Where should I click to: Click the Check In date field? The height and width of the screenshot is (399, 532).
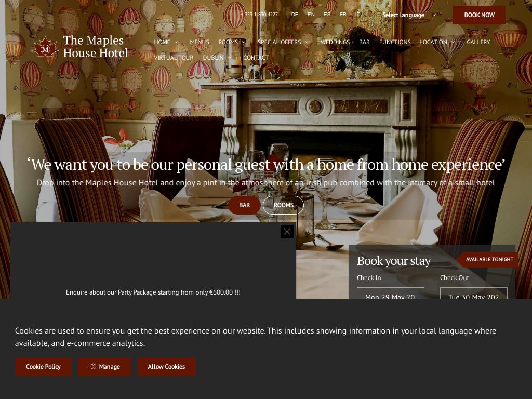pyautogui.click(x=391, y=294)
